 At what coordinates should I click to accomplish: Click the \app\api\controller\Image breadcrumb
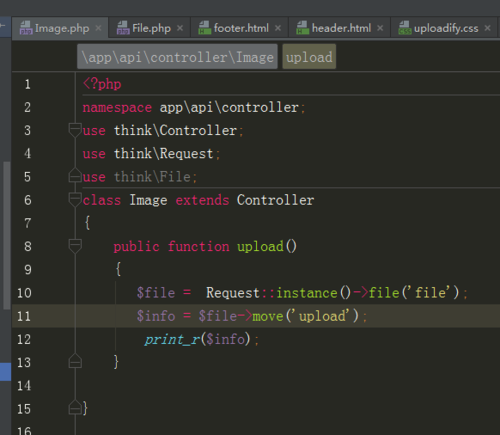177,57
